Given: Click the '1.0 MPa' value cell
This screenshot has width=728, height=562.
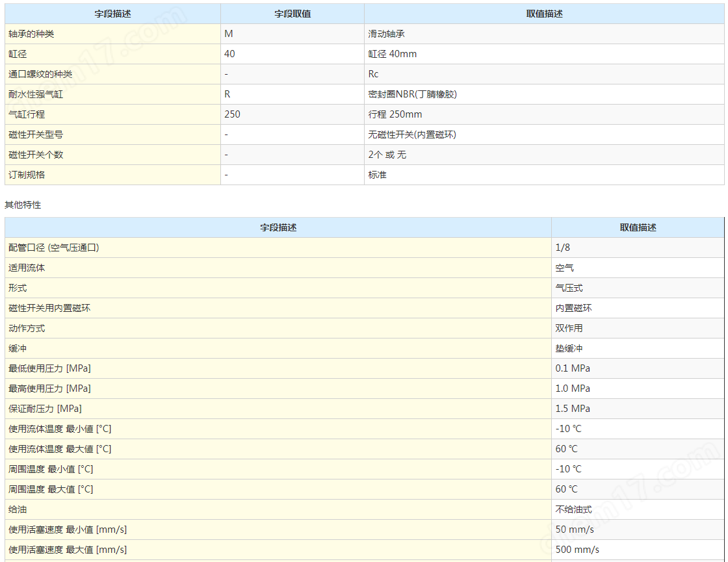Looking at the screenshot, I should point(638,389).
